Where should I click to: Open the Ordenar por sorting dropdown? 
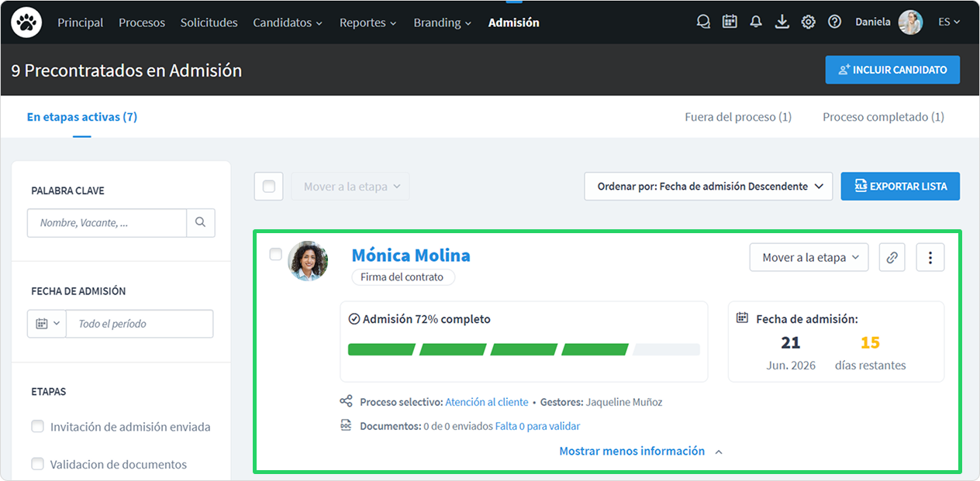point(709,186)
